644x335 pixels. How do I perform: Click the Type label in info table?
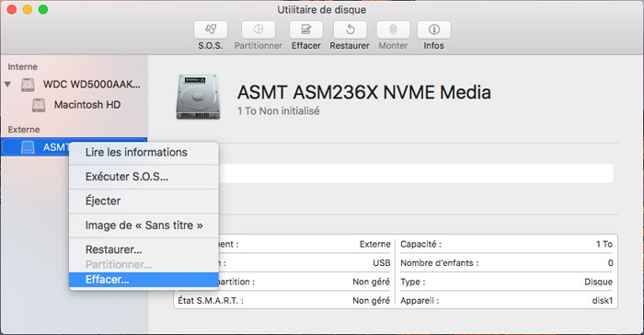(413, 282)
